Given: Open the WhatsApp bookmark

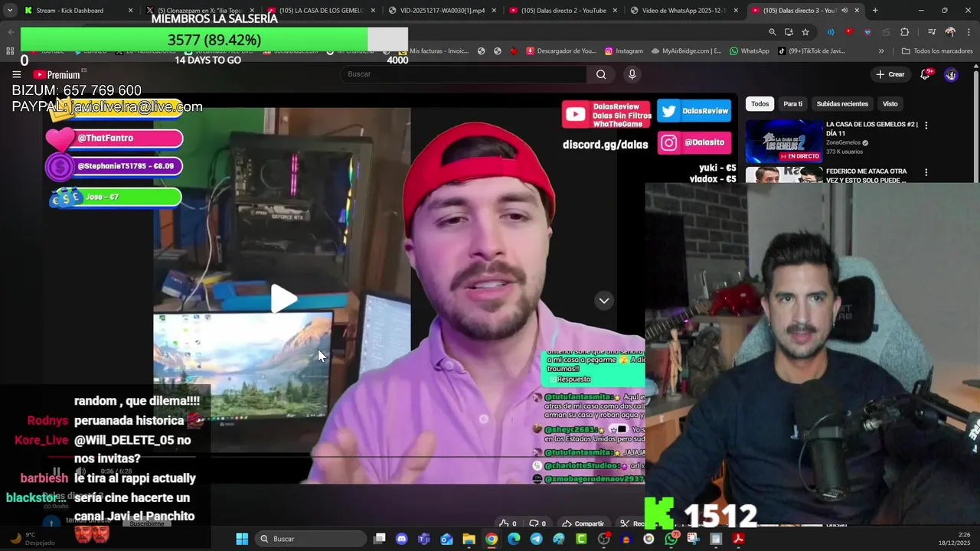Looking at the screenshot, I should 749,51.
